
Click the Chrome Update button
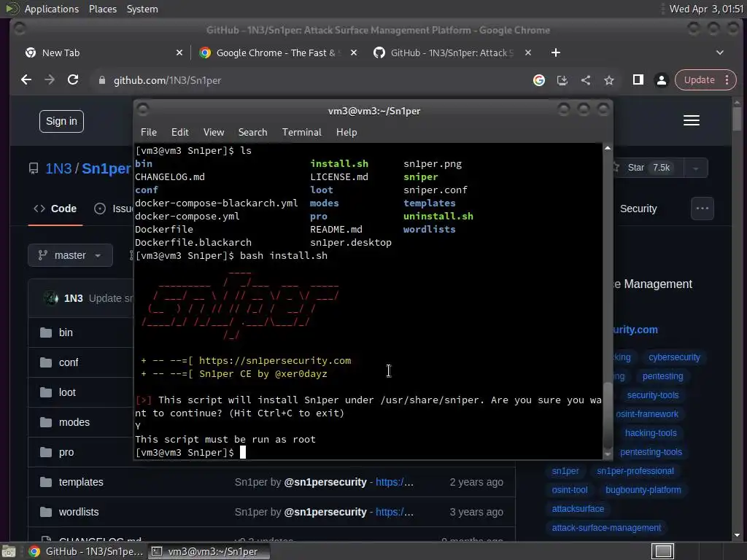tap(700, 80)
